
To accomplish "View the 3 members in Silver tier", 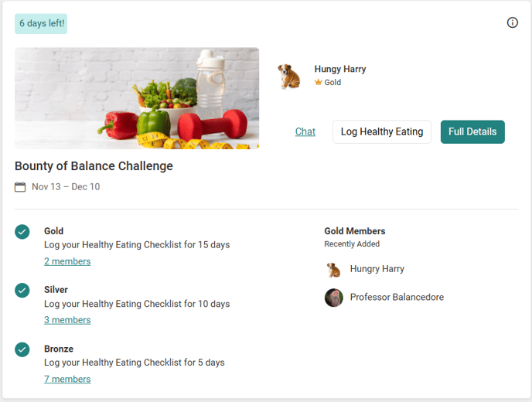I will (67, 320).
